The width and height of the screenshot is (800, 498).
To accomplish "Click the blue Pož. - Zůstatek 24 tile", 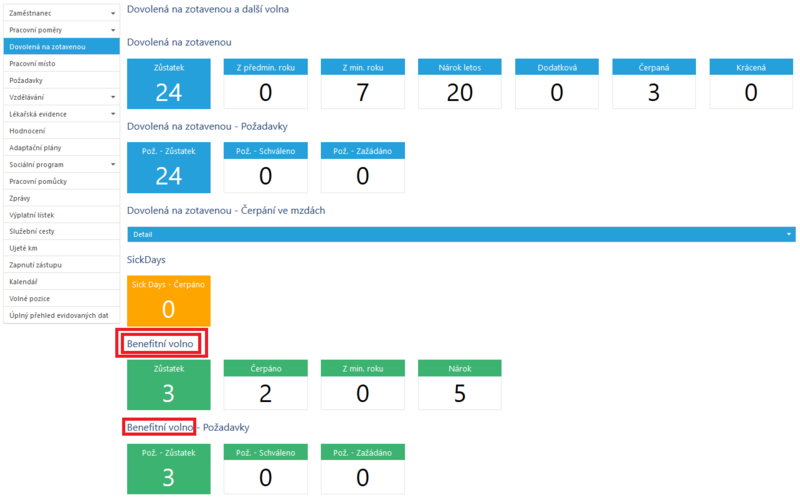I will 168,167.
